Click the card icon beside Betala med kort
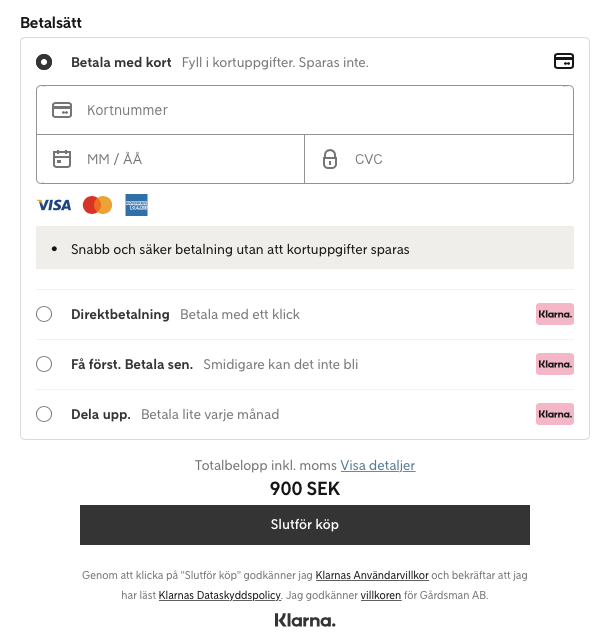The image size is (609, 644). coord(564,62)
